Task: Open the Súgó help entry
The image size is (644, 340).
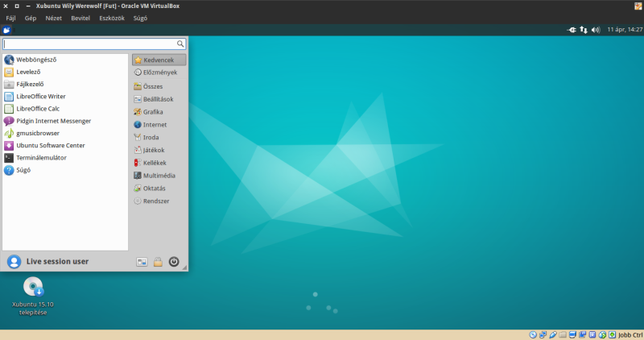Action: click(65, 170)
